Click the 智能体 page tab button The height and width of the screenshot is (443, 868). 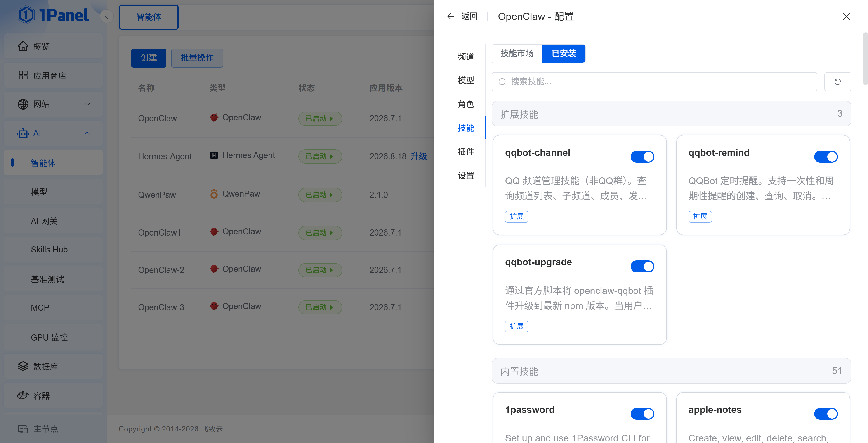click(149, 17)
